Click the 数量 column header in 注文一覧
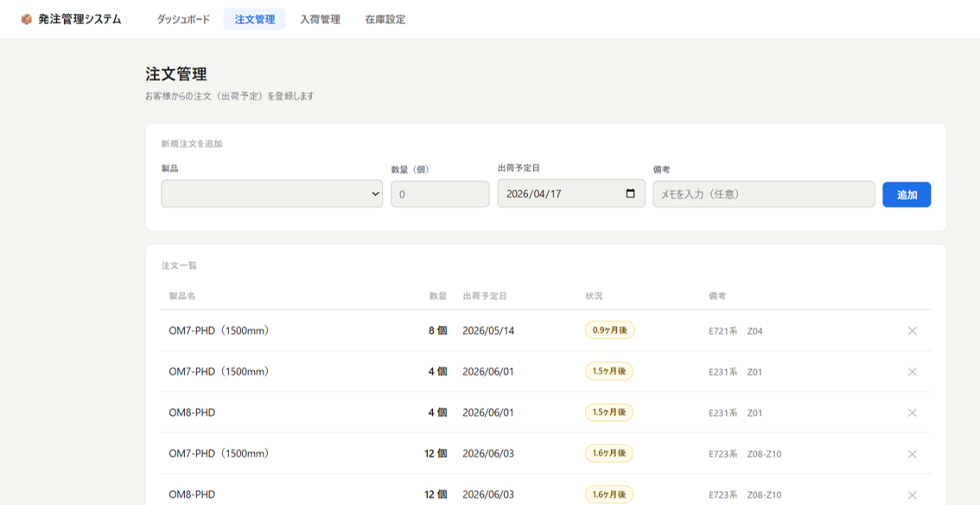 (438, 296)
